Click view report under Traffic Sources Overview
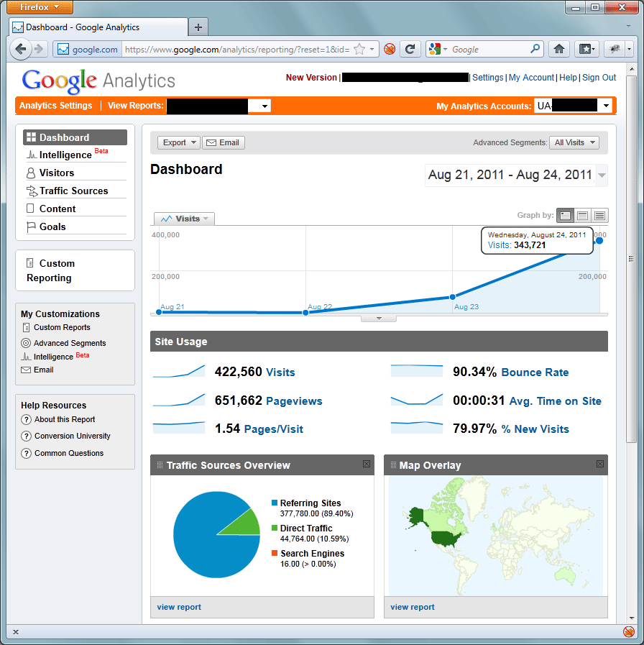 coord(179,607)
